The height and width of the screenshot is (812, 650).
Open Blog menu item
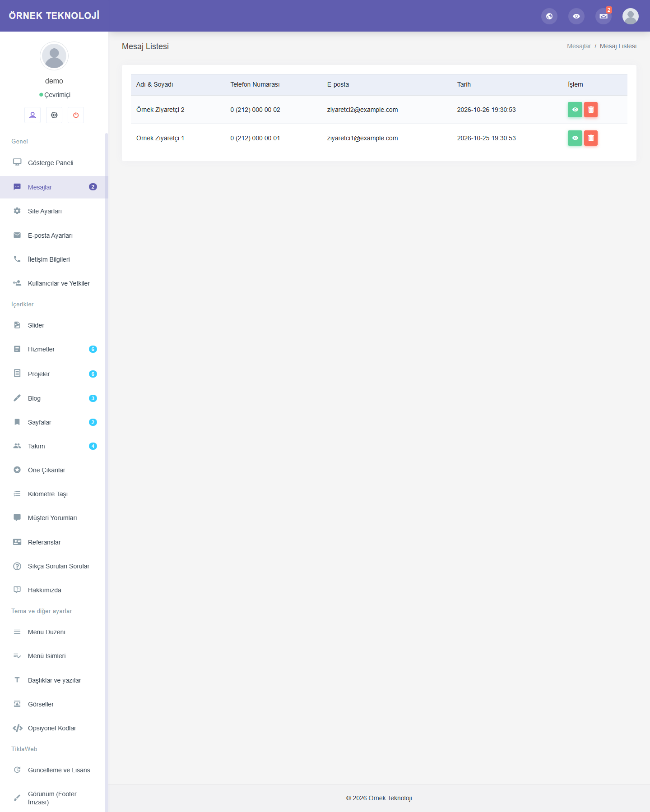click(x=54, y=398)
